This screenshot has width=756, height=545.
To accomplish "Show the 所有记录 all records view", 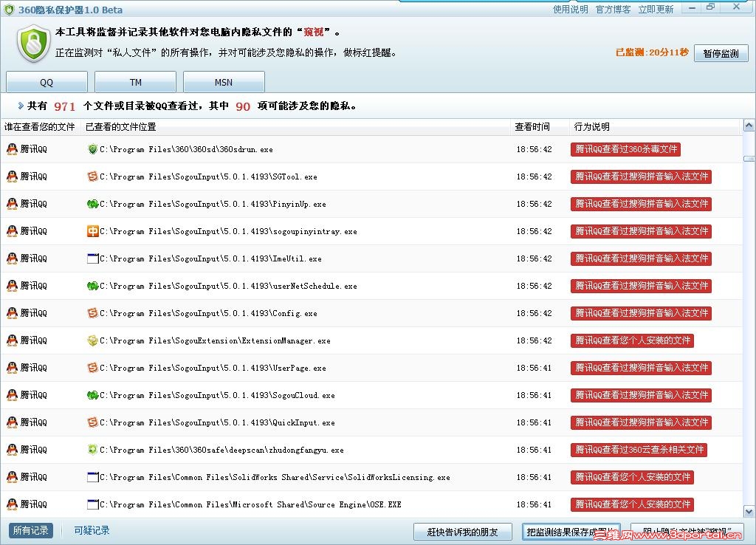I will point(31,530).
